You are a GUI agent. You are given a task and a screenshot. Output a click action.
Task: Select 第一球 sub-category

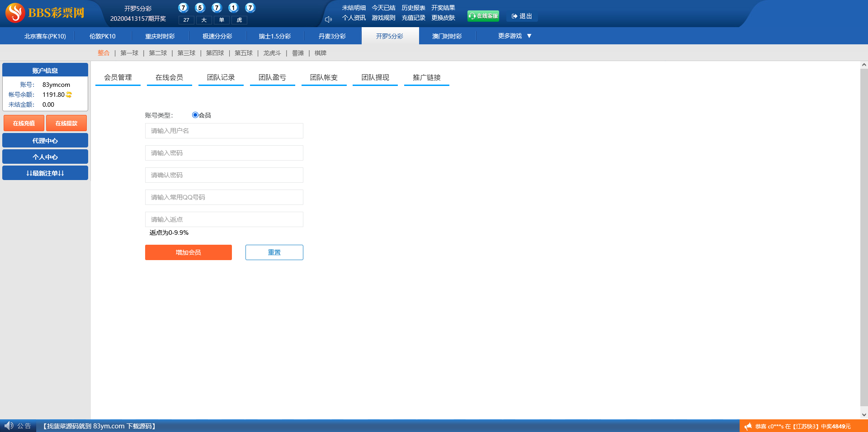coord(129,53)
